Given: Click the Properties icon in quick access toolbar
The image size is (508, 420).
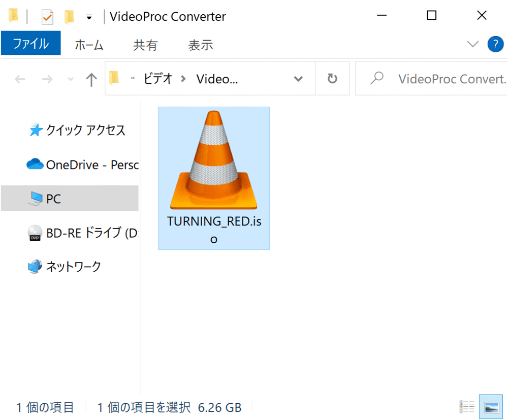Looking at the screenshot, I should pyautogui.click(x=47, y=17).
